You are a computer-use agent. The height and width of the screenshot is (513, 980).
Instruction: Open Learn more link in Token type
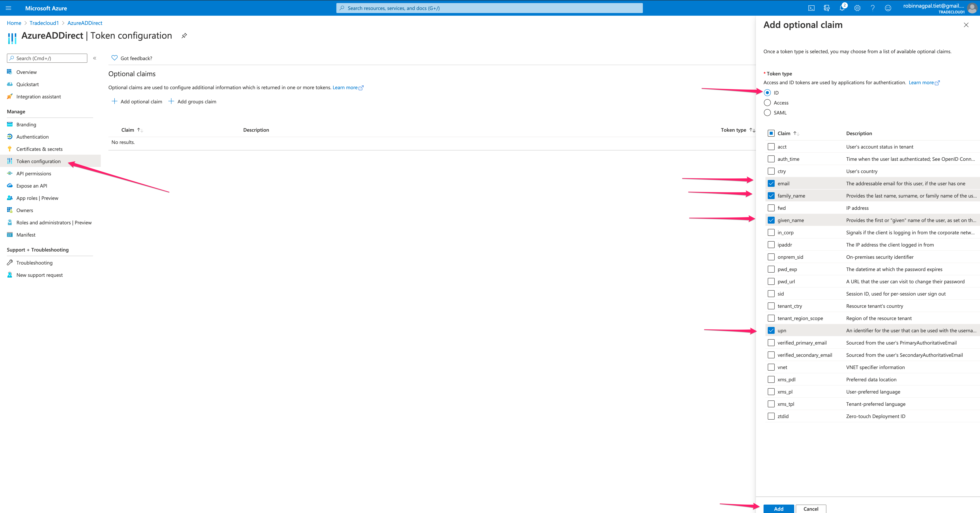[924, 83]
